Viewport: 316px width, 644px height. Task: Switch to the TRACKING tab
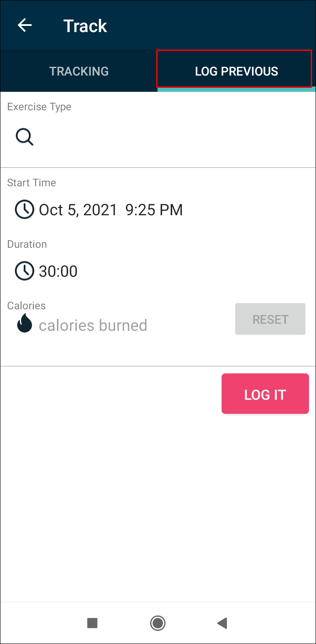tap(79, 71)
